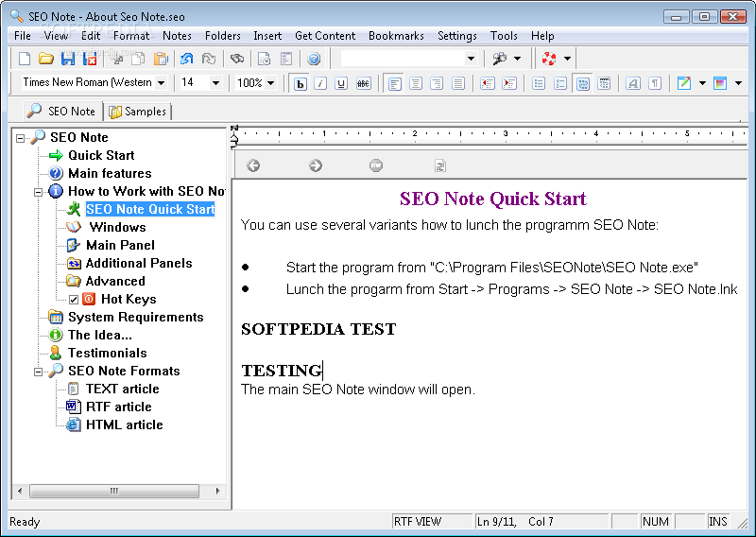Increase indent of the paragraph
This screenshot has height=537, width=756.
(509, 83)
